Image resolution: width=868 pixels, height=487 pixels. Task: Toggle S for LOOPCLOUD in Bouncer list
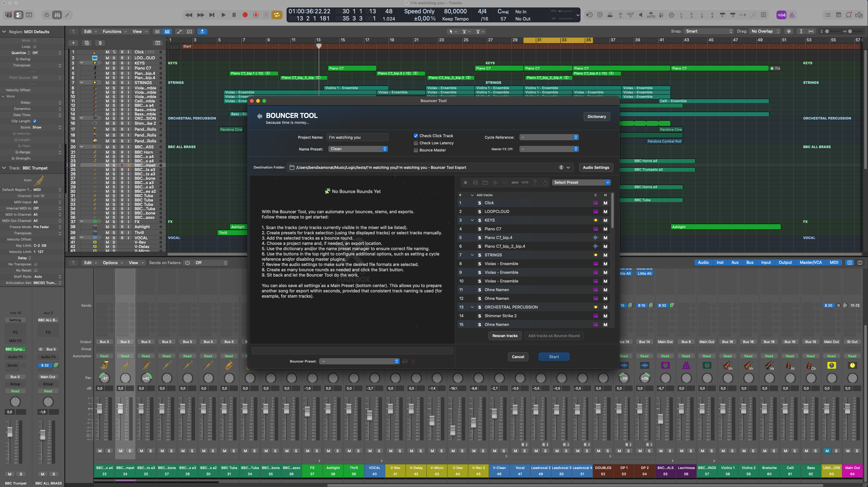coord(479,211)
